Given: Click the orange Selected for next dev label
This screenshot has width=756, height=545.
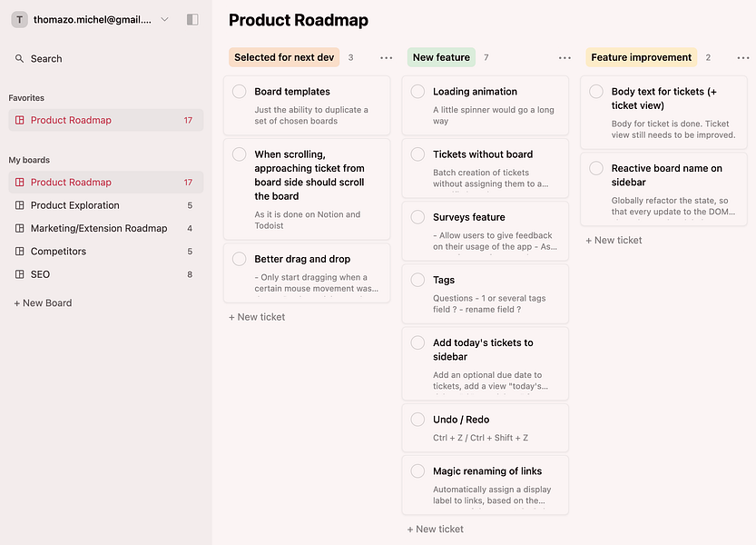Looking at the screenshot, I should pyautogui.click(x=284, y=58).
